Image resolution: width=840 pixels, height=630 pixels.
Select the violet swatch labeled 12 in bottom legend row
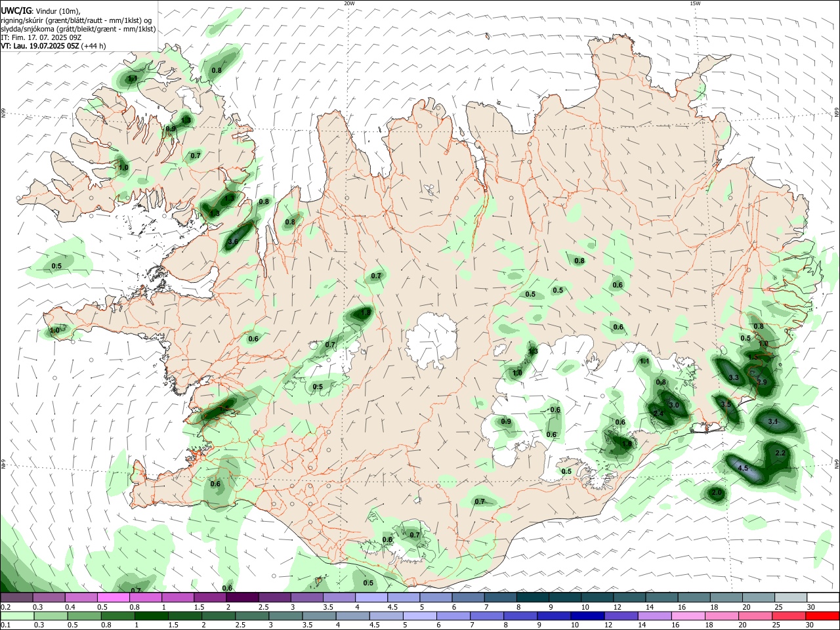(621, 616)
